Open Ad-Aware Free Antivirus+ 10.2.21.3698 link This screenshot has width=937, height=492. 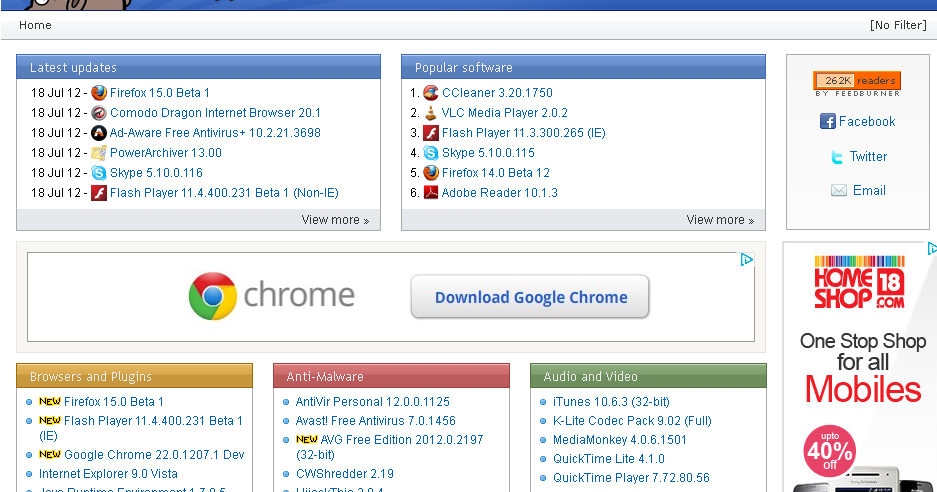click(215, 133)
